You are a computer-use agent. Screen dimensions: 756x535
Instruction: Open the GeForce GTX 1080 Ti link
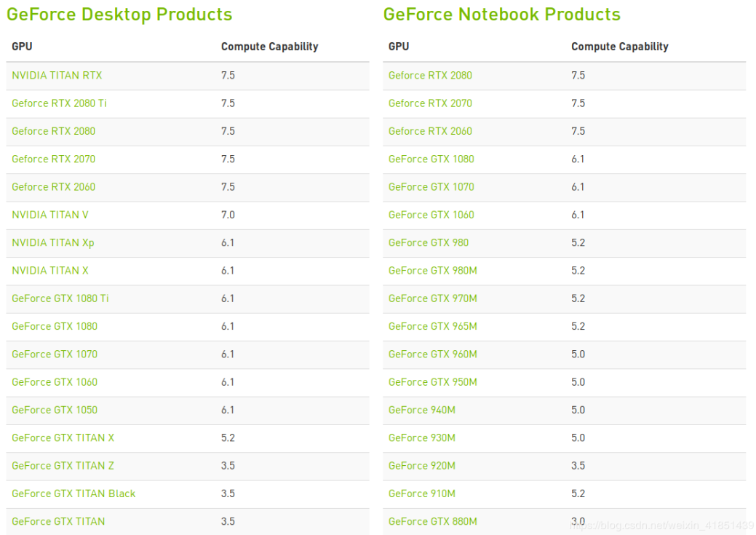tap(60, 298)
